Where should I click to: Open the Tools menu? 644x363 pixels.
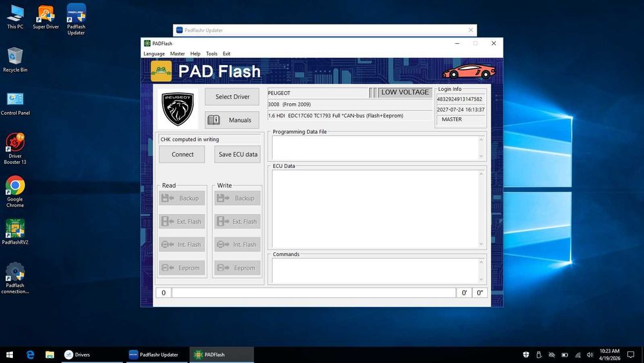tap(211, 54)
